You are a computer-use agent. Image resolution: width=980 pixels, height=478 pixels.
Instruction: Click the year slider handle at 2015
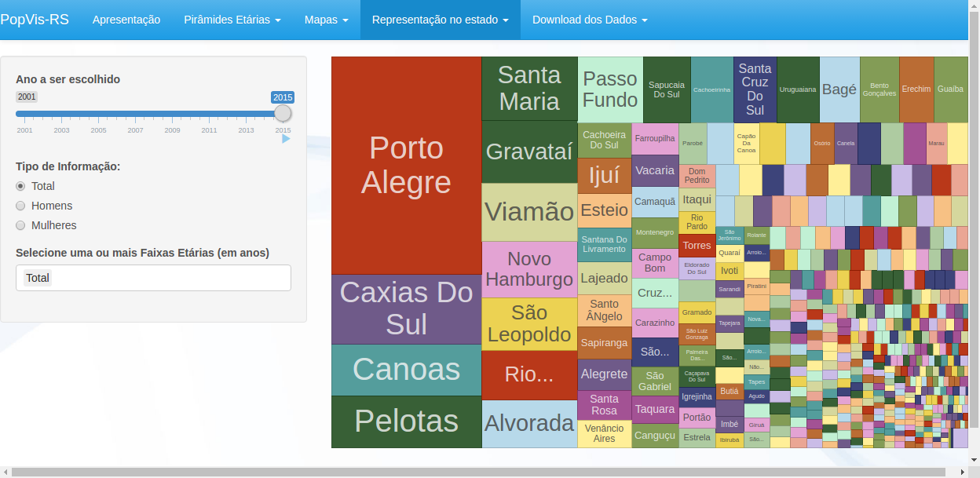pos(283,112)
